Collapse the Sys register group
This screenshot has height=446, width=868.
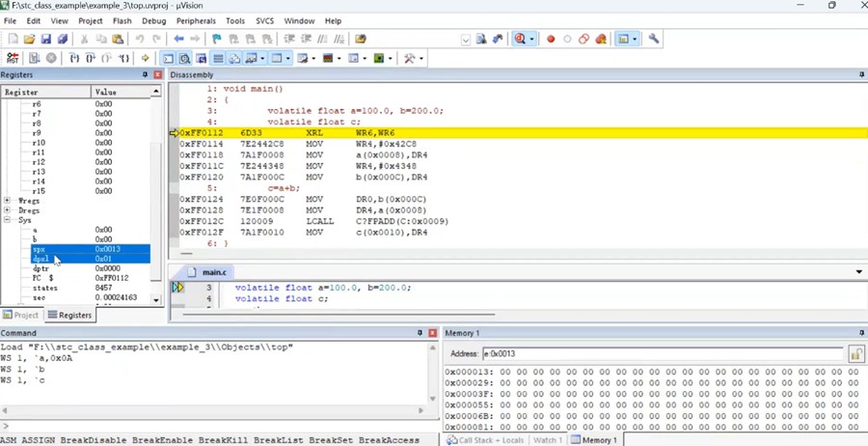coord(8,220)
